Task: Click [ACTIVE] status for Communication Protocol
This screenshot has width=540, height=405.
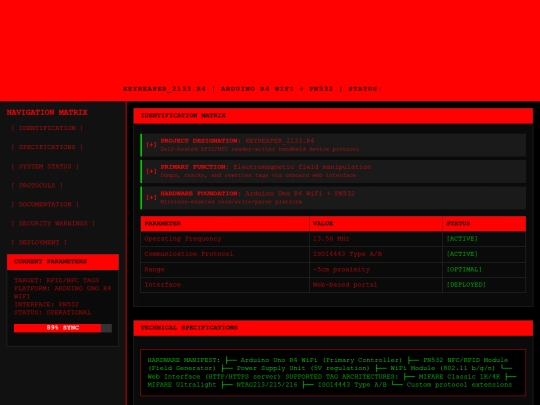Action: tap(462, 254)
